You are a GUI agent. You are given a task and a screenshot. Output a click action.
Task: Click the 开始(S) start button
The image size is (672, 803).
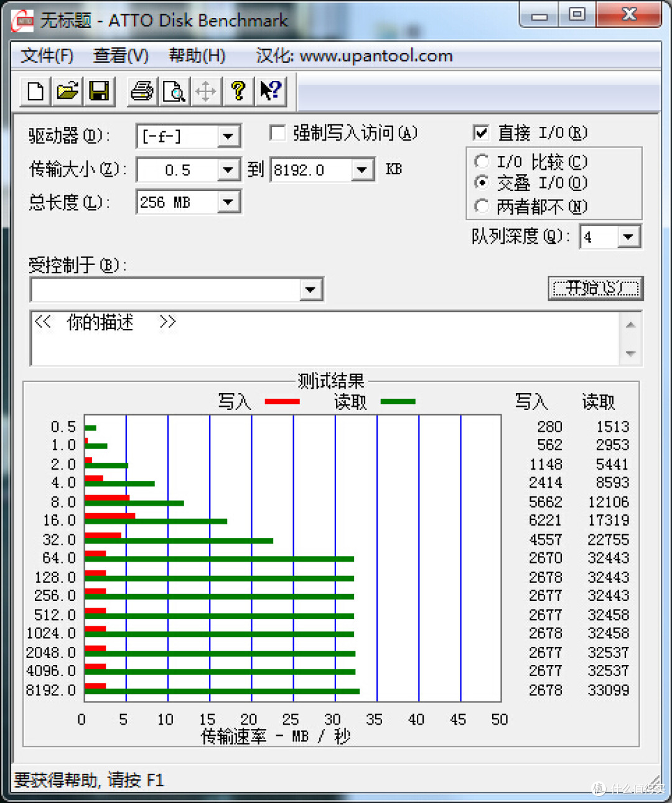(x=595, y=288)
